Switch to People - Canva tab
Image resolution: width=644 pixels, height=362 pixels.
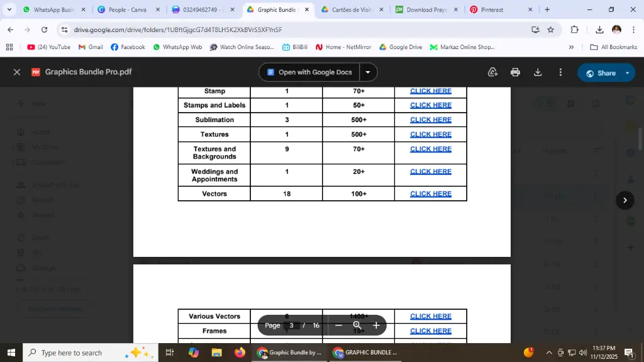click(x=127, y=9)
